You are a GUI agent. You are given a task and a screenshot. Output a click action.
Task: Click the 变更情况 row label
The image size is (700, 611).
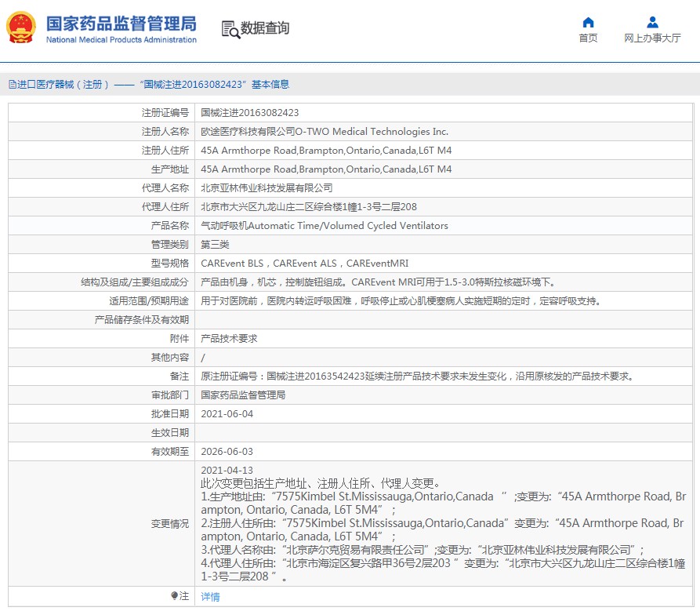(x=170, y=523)
